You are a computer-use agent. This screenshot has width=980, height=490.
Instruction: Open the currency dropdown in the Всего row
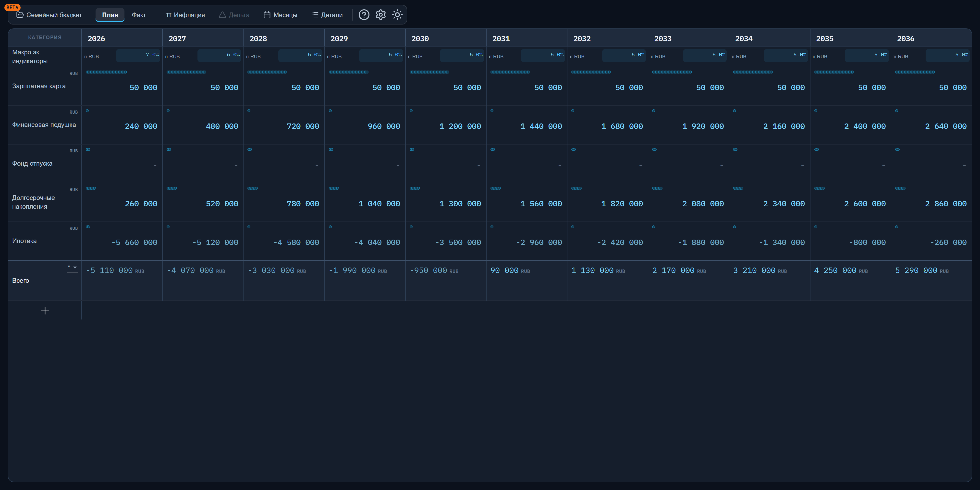pos(72,268)
